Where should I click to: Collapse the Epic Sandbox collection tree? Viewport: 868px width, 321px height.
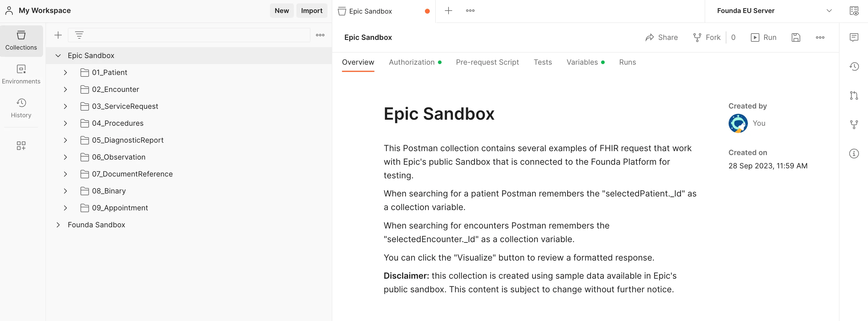pos(58,56)
